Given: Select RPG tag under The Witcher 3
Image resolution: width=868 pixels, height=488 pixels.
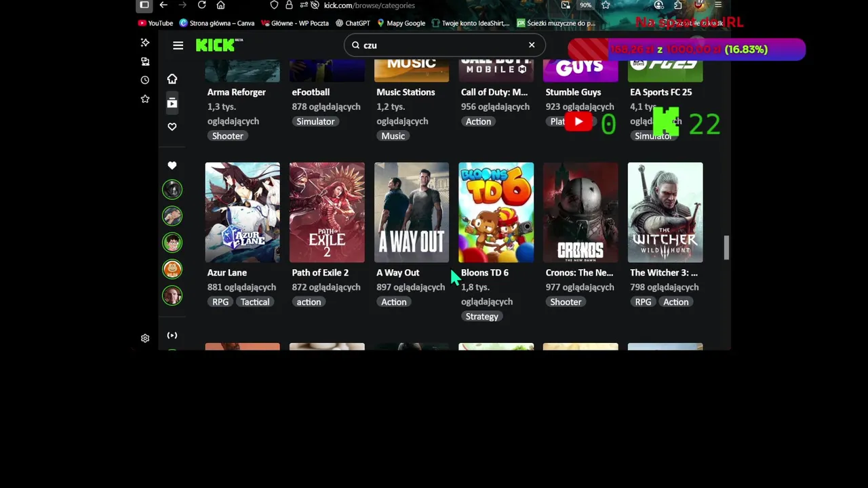Looking at the screenshot, I should pyautogui.click(x=643, y=302).
